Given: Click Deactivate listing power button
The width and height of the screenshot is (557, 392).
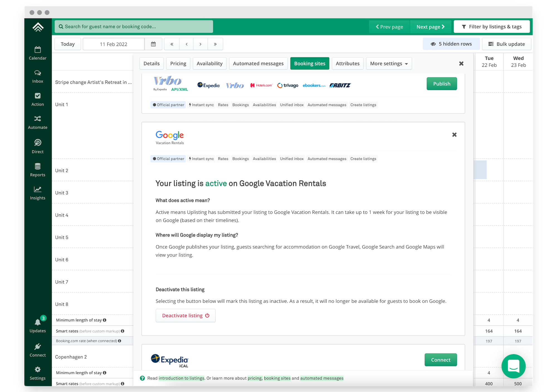Looking at the screenshot, I should pyautogui.click(x=185, y=315).
